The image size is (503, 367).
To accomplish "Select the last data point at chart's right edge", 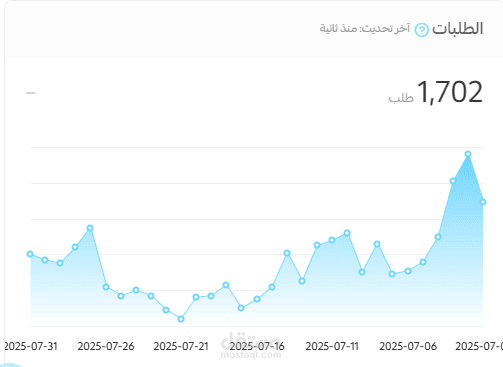I will 483,202.
